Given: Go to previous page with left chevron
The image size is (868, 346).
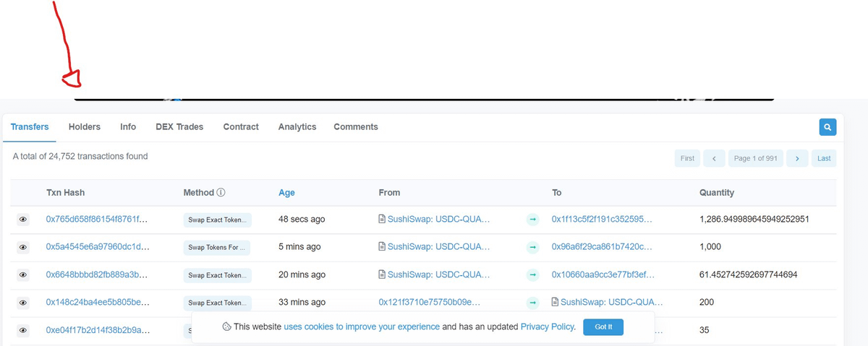Looking at the screenshot, I should tap(714, 158).
